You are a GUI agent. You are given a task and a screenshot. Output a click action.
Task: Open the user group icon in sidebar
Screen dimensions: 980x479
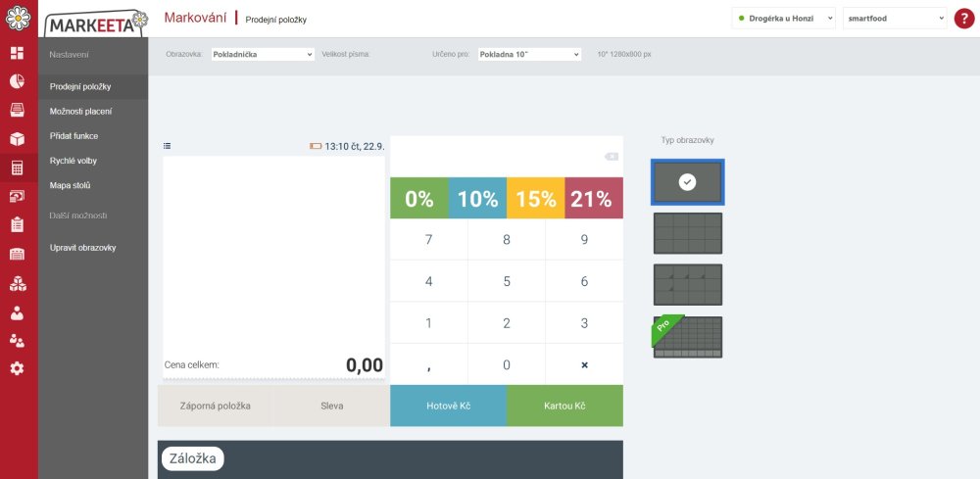coord(17,340)
